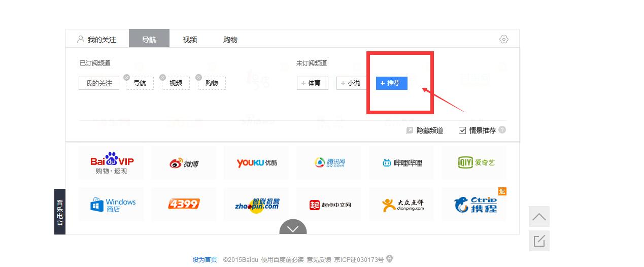Open 京ICP证030173号 link

(359, 259)
